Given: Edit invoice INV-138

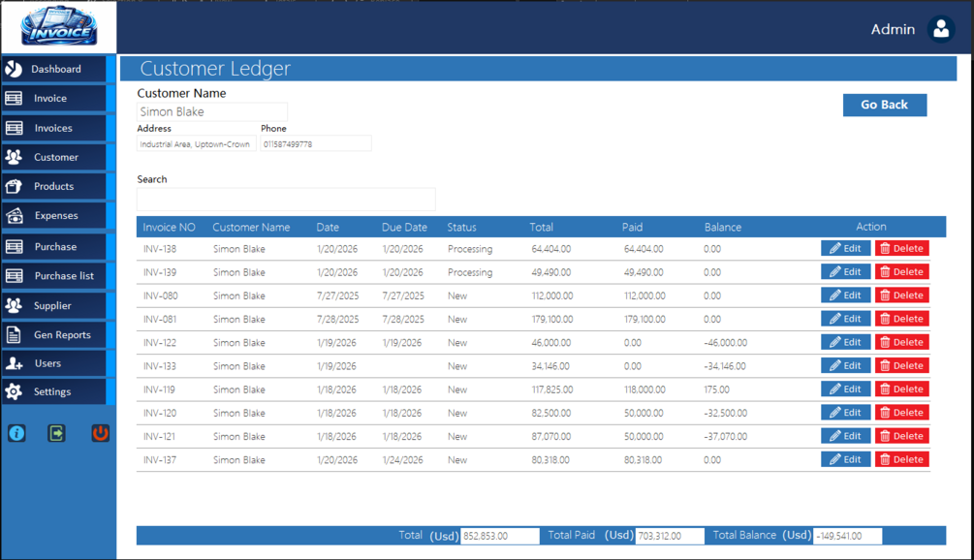Looking at the screenshot, I should coord(845,248).
